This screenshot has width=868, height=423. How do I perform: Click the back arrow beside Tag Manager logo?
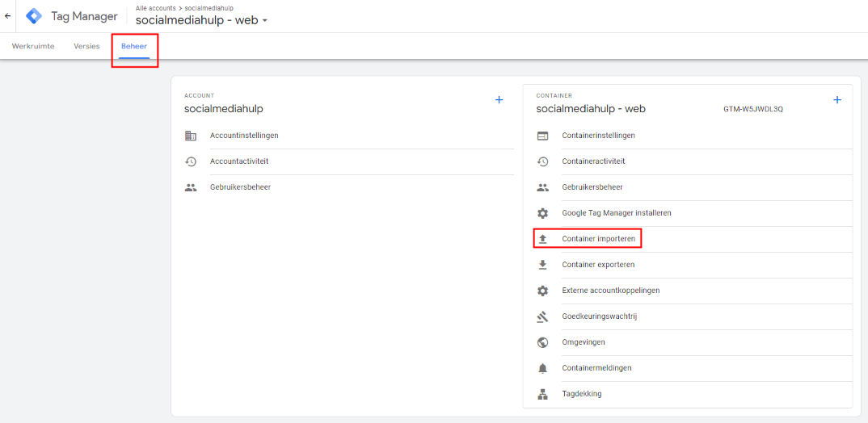8,16
